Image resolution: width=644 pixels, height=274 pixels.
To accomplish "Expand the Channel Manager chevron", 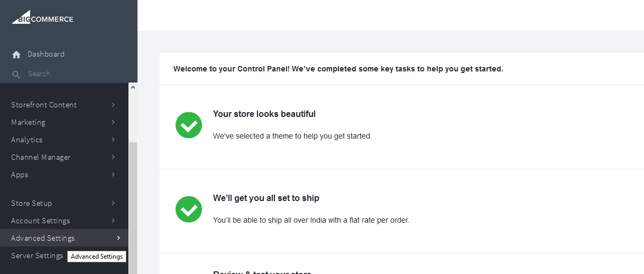I will [x=113, y=157].
